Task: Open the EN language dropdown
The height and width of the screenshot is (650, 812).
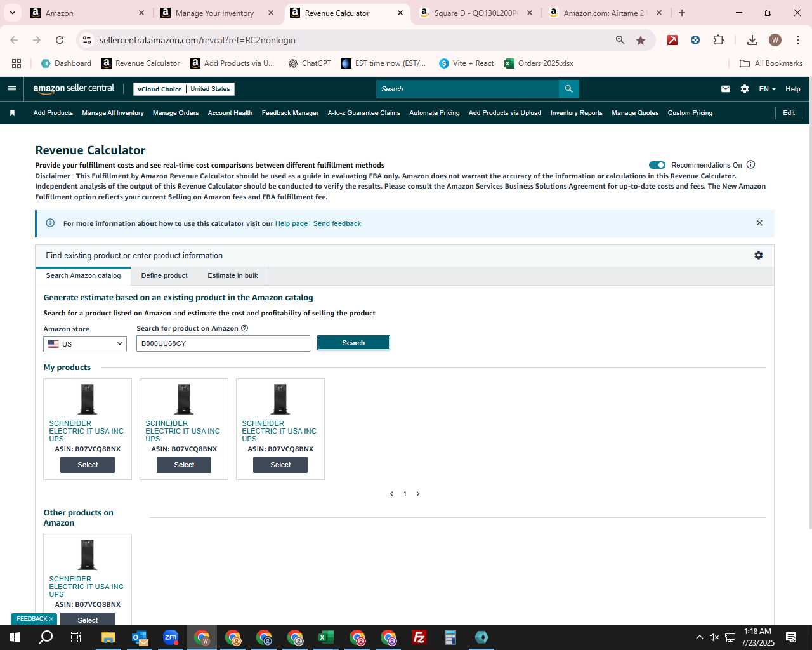Action: click(x=767, y=89)
